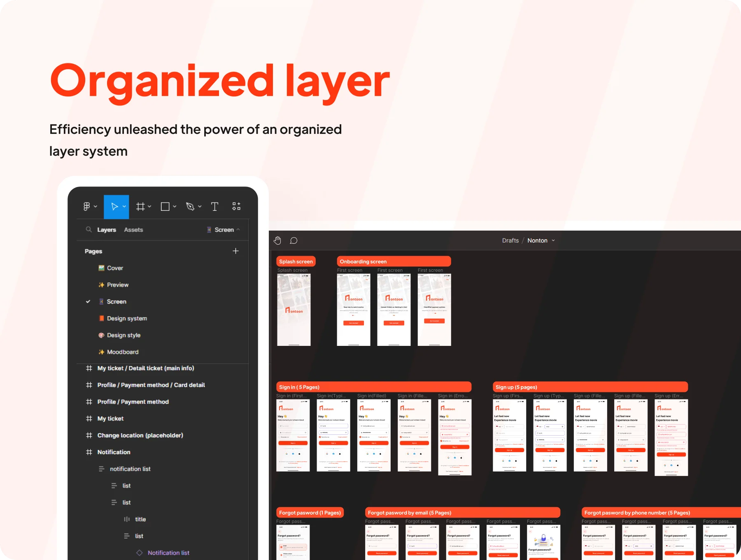Click the frame icon beside Profile / Payment method / Card detail
Screen dimensions: 741x560
89,385
